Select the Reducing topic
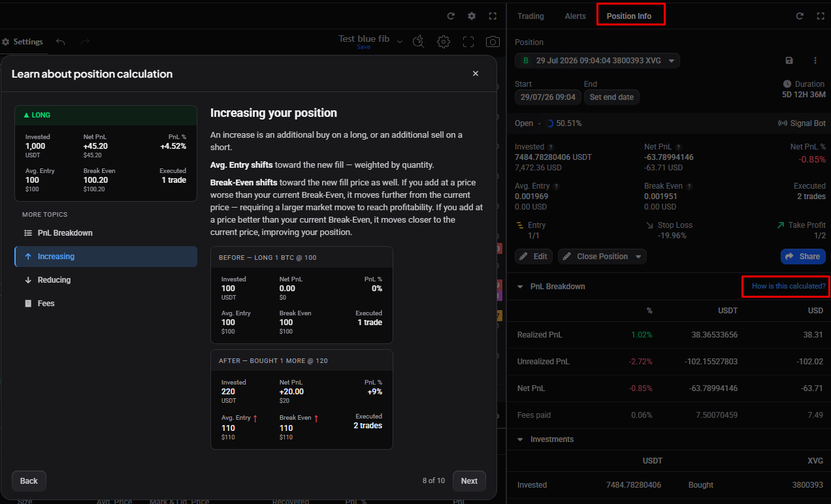Image resolution: width=831 pixels, height=504 pixels. coord(106,280)
